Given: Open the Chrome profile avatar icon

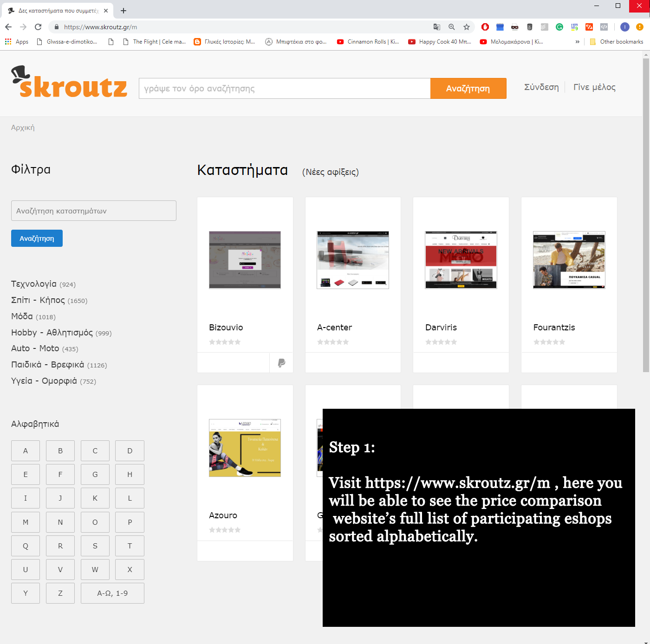Looking at the screenshot, I should pos(625,27).
